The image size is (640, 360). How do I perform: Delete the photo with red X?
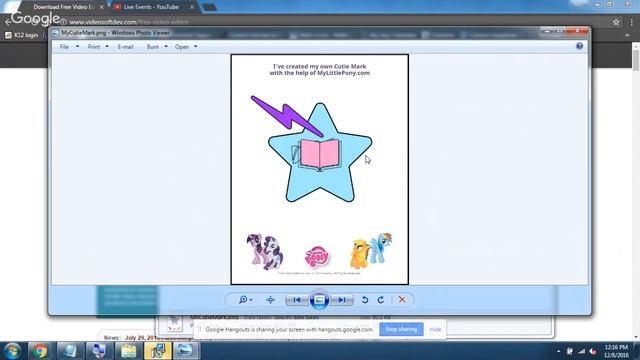click(402, 300)
